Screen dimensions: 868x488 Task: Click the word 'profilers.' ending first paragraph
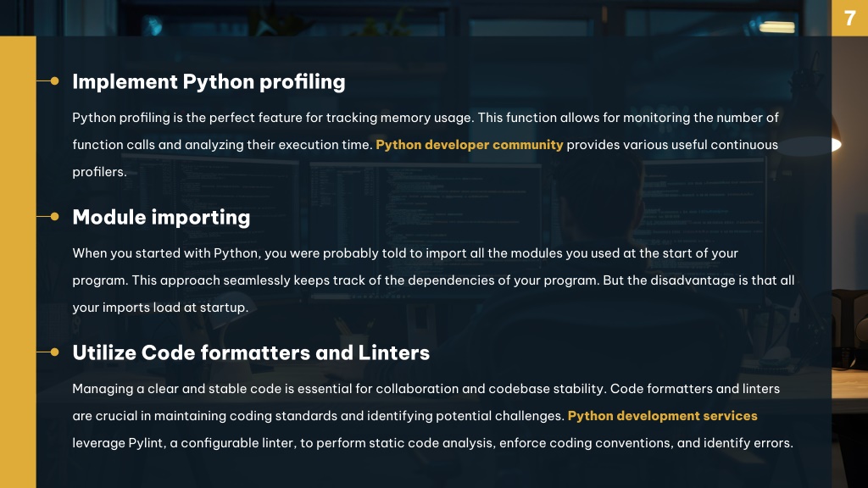point(100,172)
